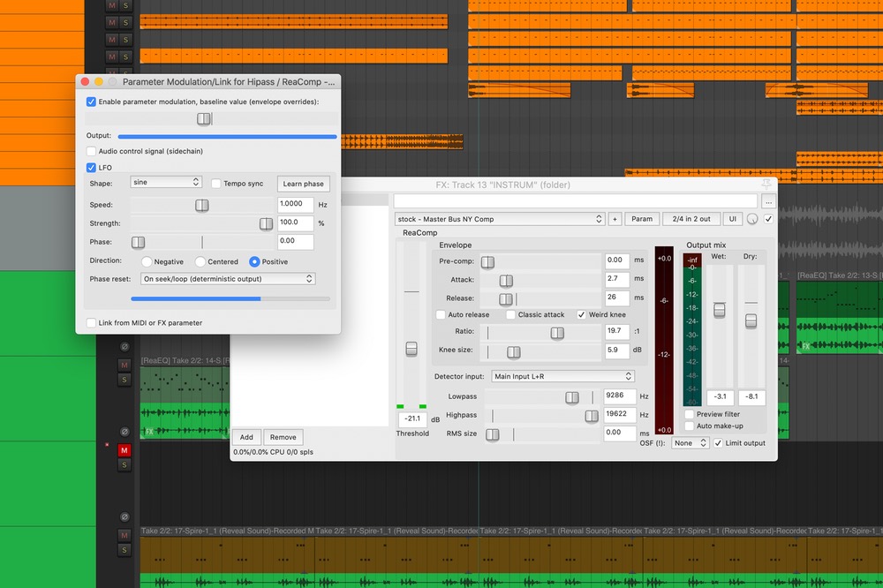The height and width of the screenshot is (588, 883).
Task: Open the OSF oversampling dropdown
Action: [x=690, y=443]
